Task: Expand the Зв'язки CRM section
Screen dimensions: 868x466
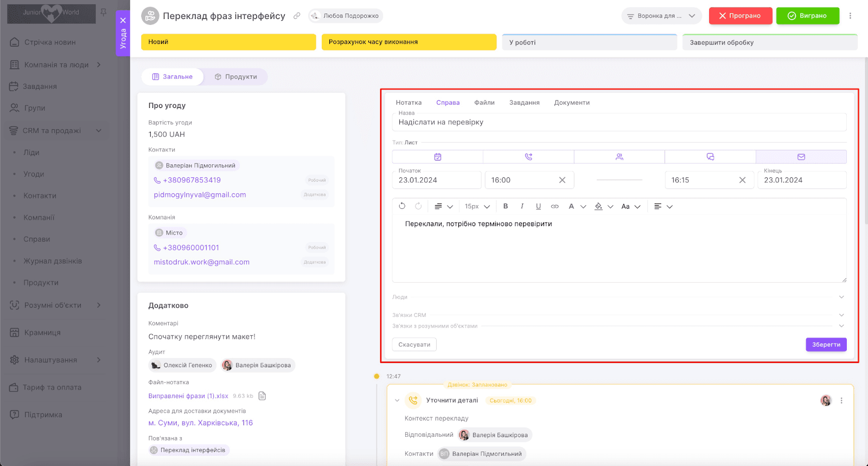Action: 618,315
